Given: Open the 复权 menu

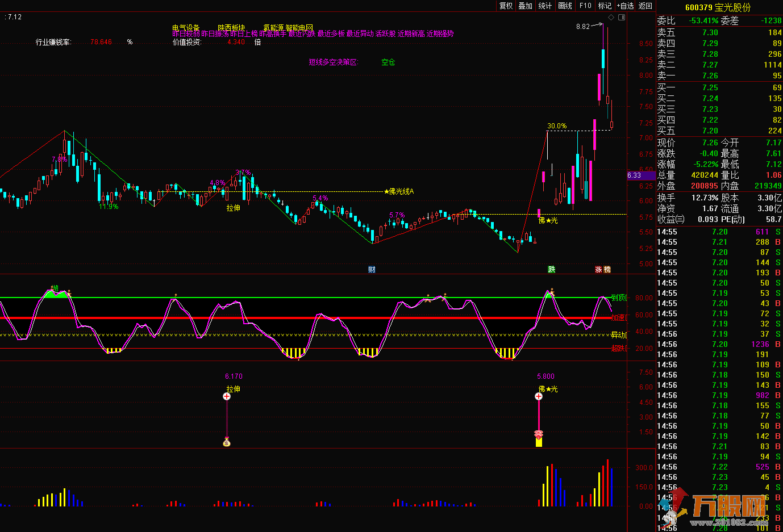Looking at the screenshot, I should pos(506,6).
